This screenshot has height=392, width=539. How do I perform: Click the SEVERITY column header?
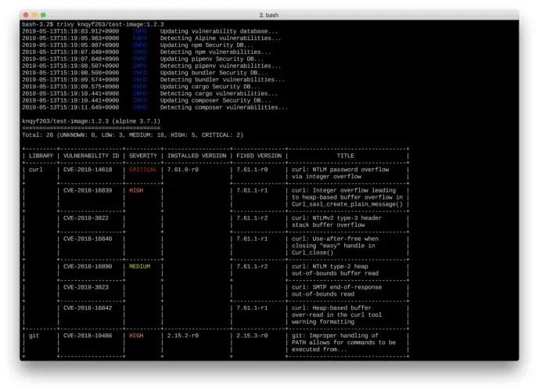click(x=143, y=156)
